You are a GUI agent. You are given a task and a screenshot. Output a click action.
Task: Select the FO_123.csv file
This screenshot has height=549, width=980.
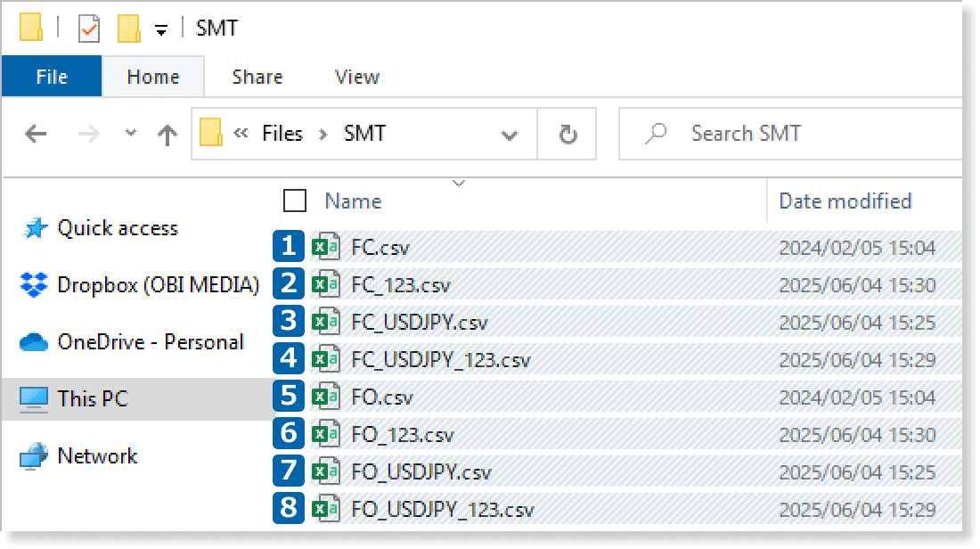coord(403,435)
